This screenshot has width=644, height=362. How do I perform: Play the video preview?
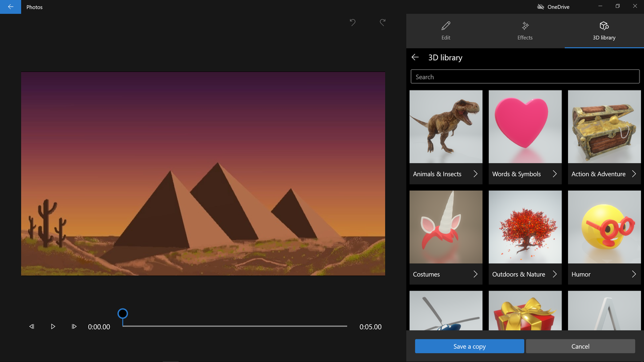coord(53,327)
